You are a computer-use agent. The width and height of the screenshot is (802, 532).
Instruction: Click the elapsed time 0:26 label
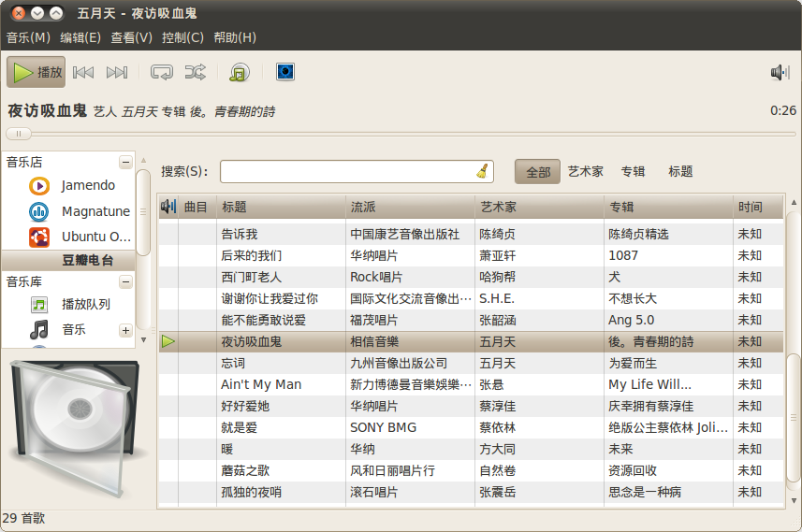tap(783, 110)
